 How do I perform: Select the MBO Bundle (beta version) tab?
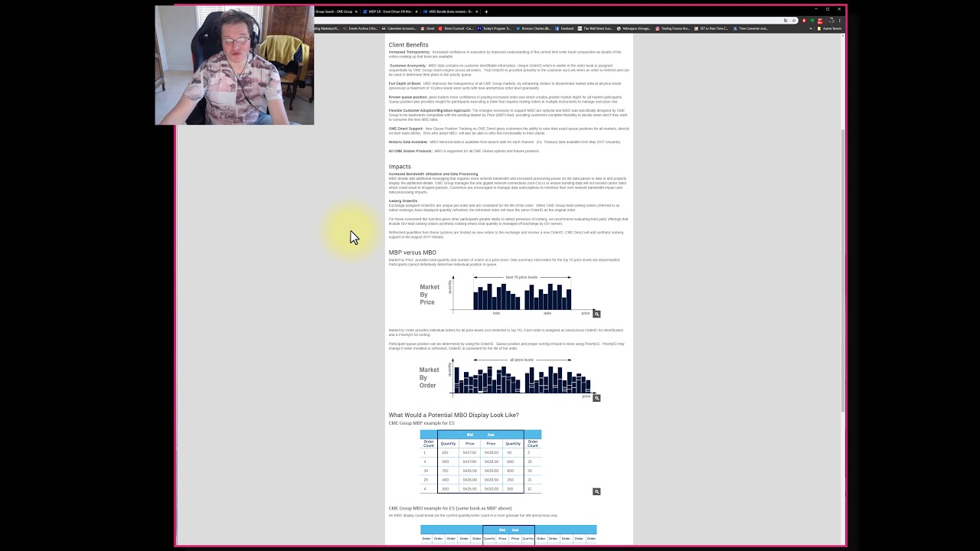[450, 11]
